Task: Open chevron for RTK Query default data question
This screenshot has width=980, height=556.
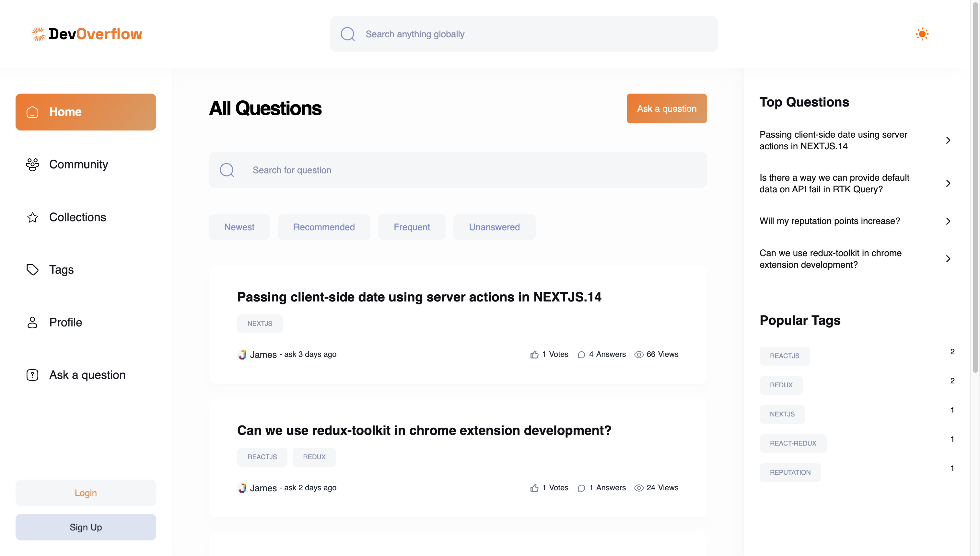Action: (x=948, y=183)
